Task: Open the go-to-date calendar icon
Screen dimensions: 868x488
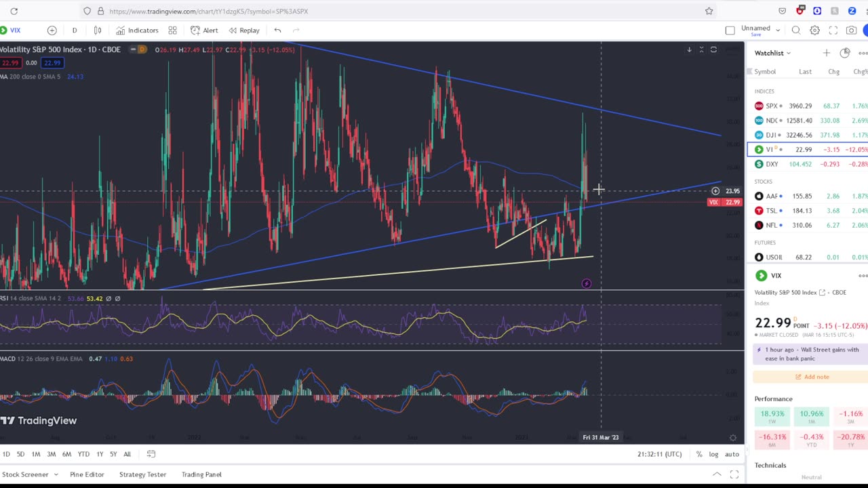Action: (151, 454)
